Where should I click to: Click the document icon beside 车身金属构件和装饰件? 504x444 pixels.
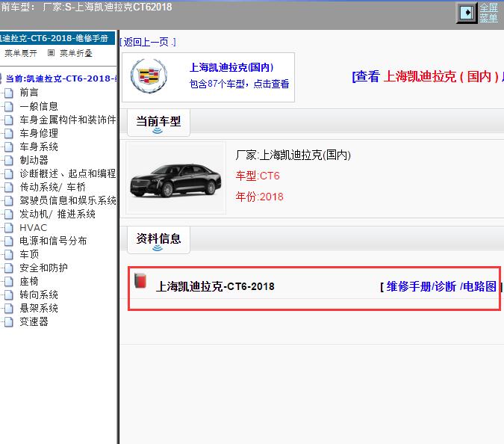pos(9,120)
